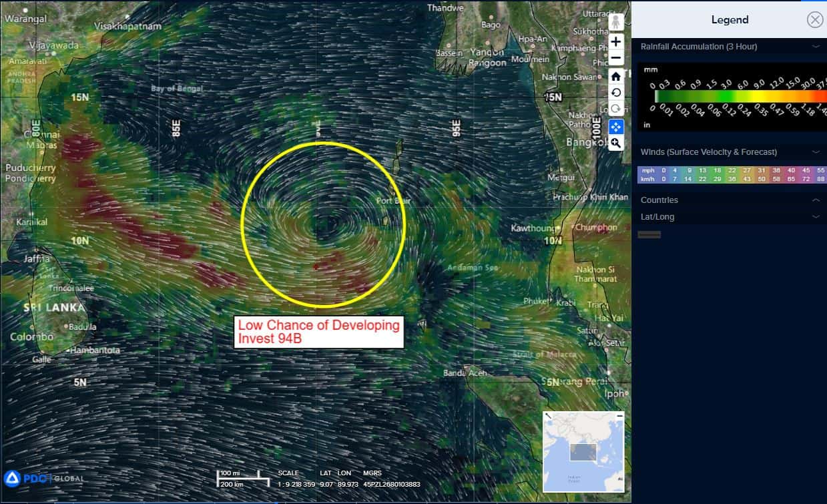Zoom out with the minus button
The width and height of the screenshot is (827, 504).
615,58
